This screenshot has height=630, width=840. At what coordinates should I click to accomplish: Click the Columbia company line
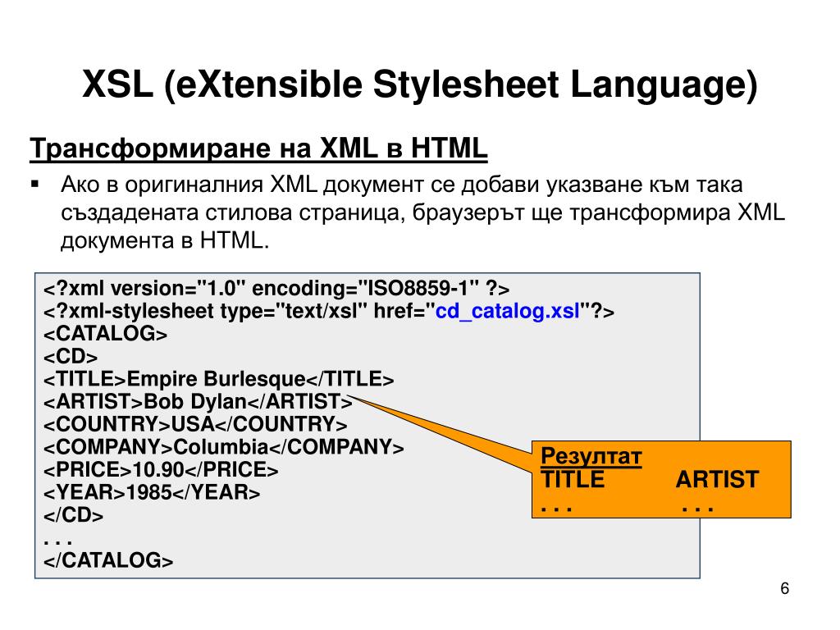[223, 447]
